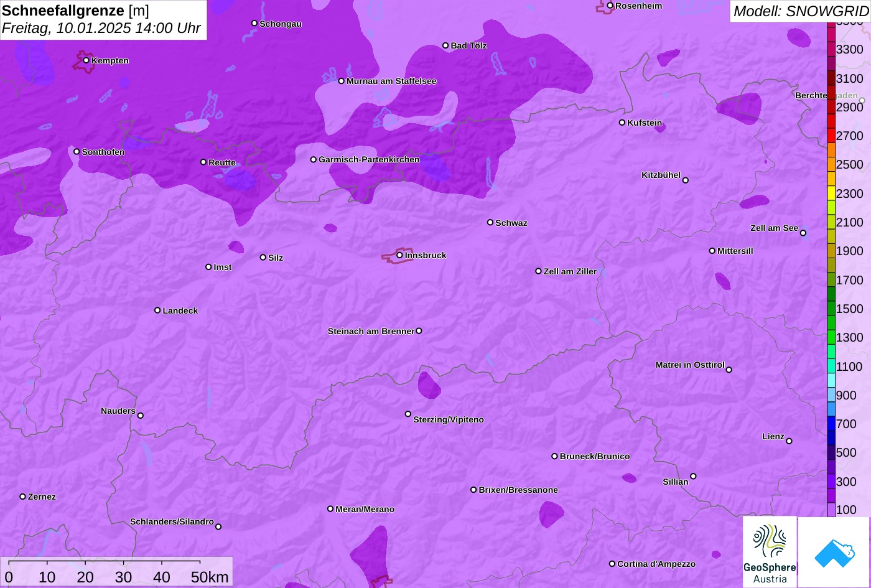Click the blue mountain-cloud logo
This screenshot has width=871, height=588.
coord(834,552)
